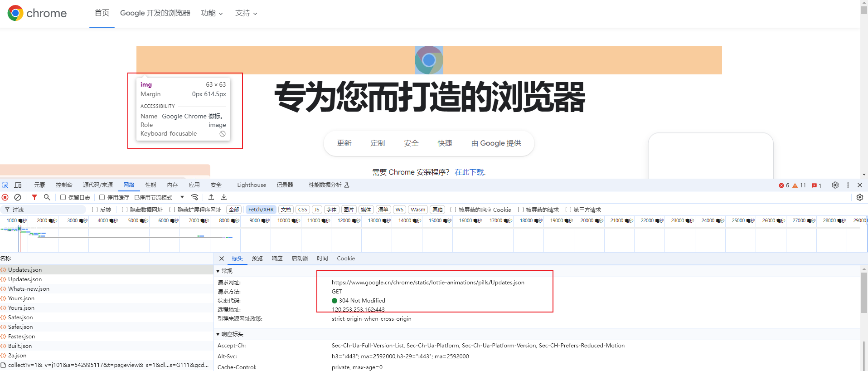Click the issues flag count badge
Image resolution: width=868 pixels, height=371 pixels.
[x=816, y=185]
